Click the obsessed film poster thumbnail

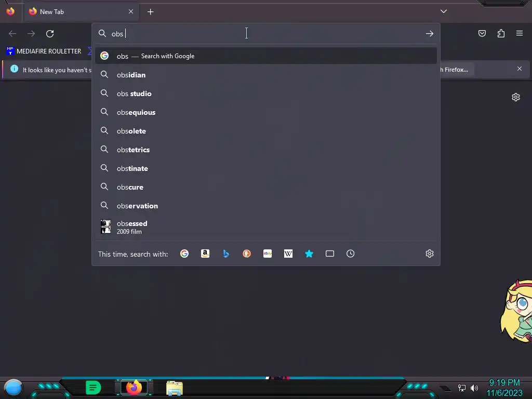click(x=105, y=227)
